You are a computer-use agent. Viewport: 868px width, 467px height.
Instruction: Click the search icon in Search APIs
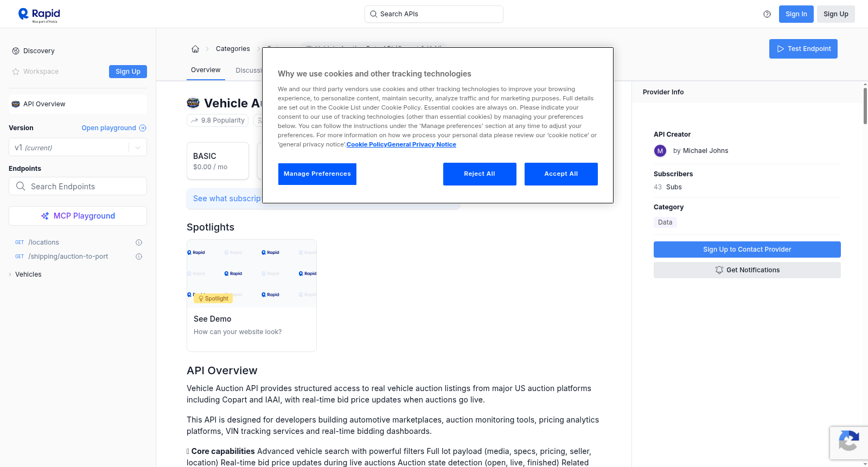coord(373,14)
